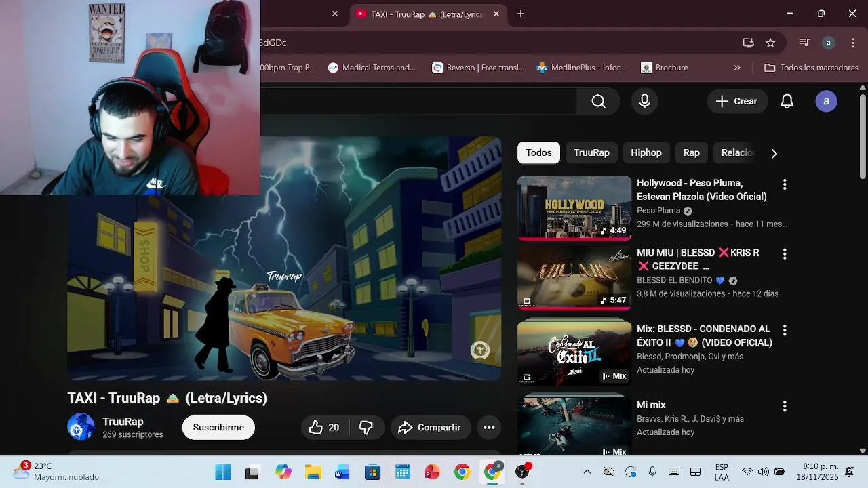Like the TAXI video

pos(324,428)
